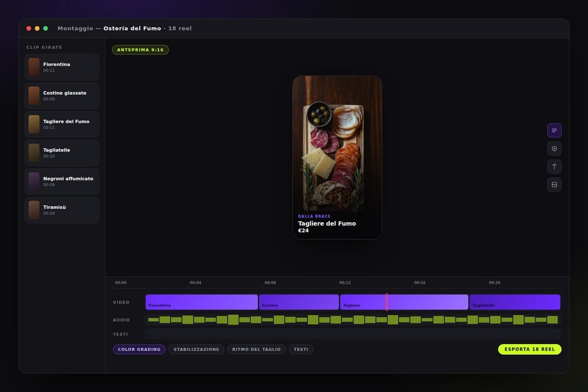Select the Fiorentina clip thumbnail

(x=34, y=67)
